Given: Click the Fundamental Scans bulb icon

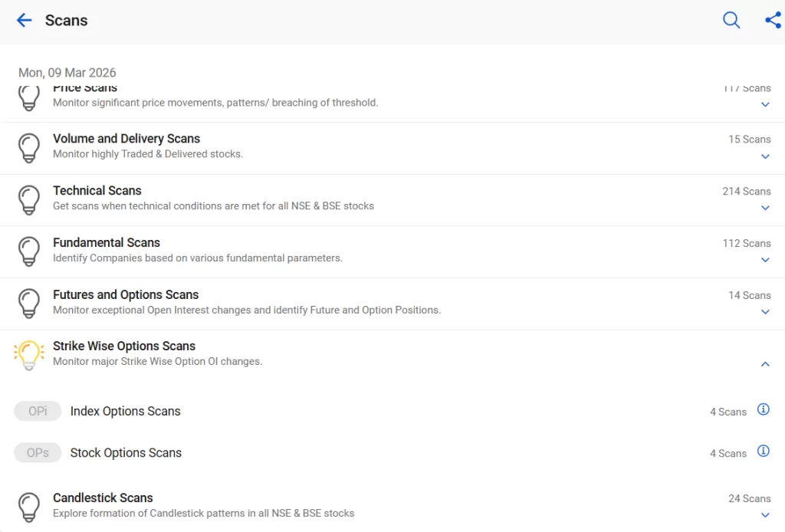Looking at the screenshot, I should coord(29,251).
